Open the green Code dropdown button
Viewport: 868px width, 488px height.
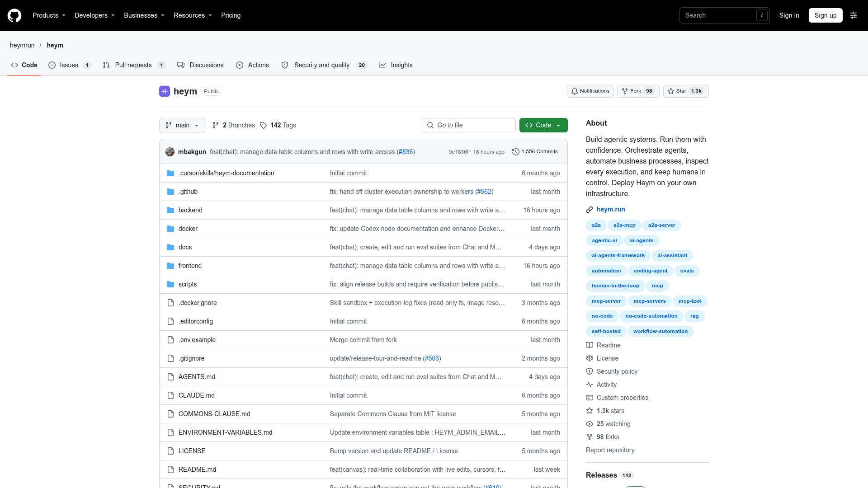coord(543,125)
